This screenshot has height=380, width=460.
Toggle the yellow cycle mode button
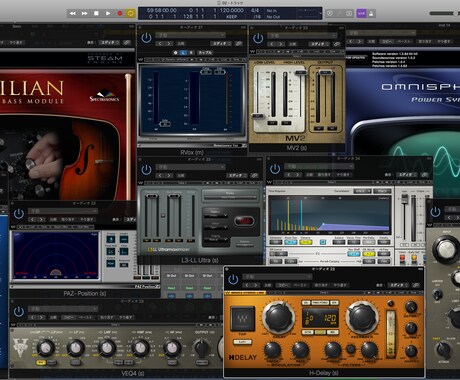[130, 13]
